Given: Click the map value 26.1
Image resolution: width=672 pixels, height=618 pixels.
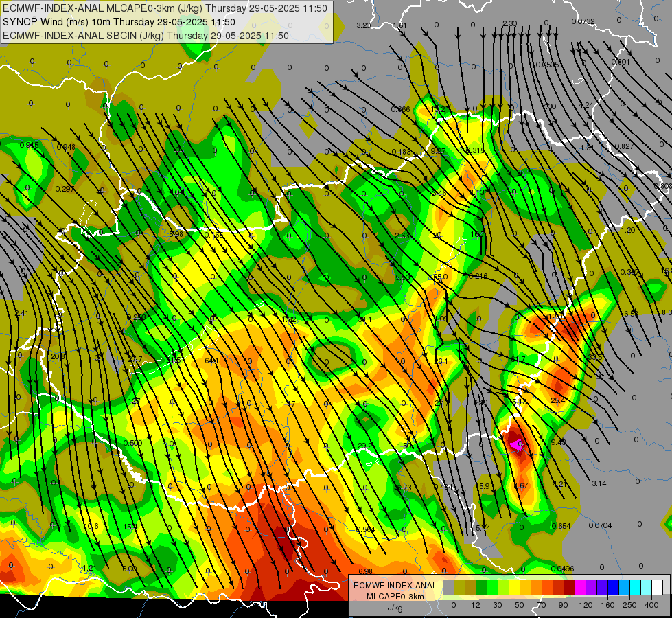Looking at the screenshot, I should tap(441, 362).
